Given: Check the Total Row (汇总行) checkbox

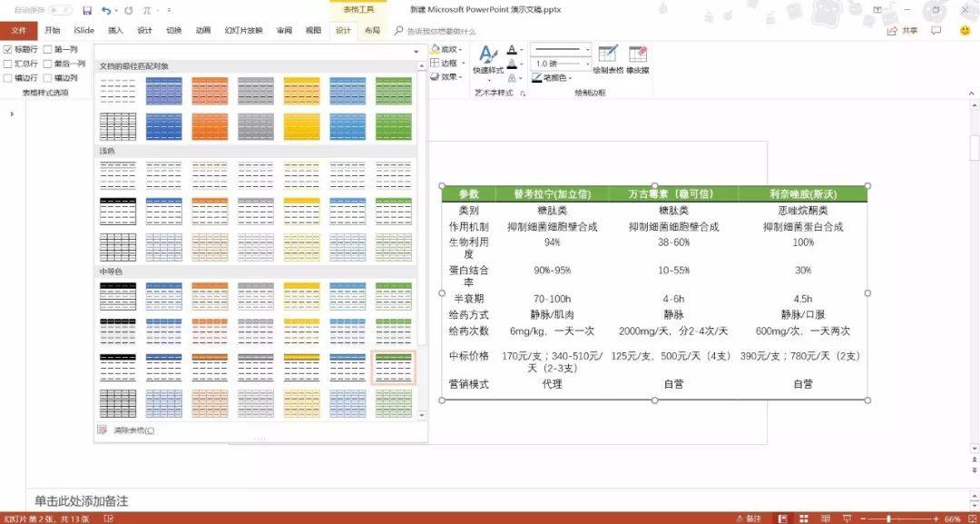Looking at the screenshot, I should click(x=7, y=64).
